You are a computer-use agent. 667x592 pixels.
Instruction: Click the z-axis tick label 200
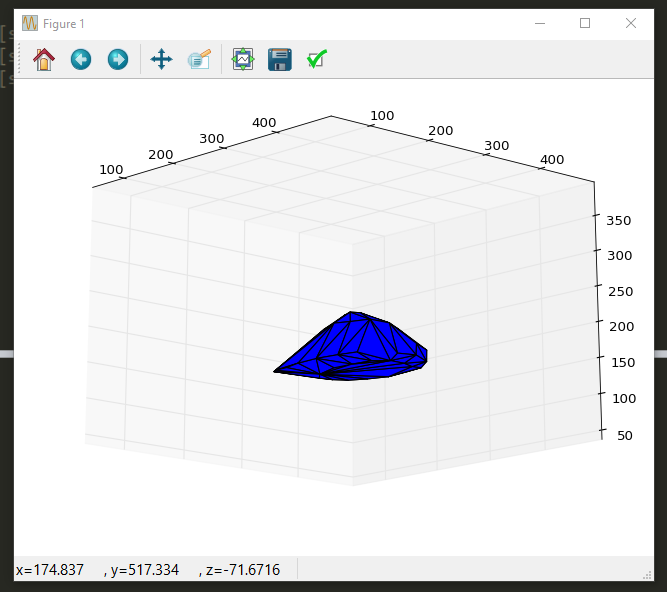[621, 327]
